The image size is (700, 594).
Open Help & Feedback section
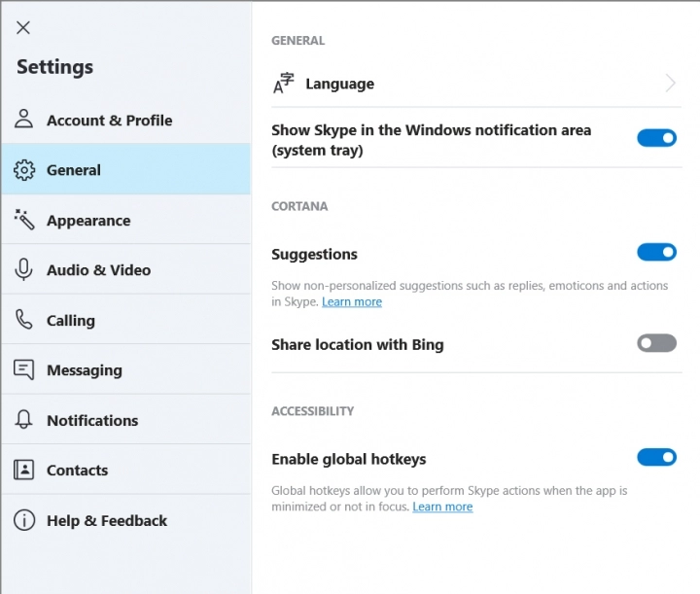(x=126, y=520)
